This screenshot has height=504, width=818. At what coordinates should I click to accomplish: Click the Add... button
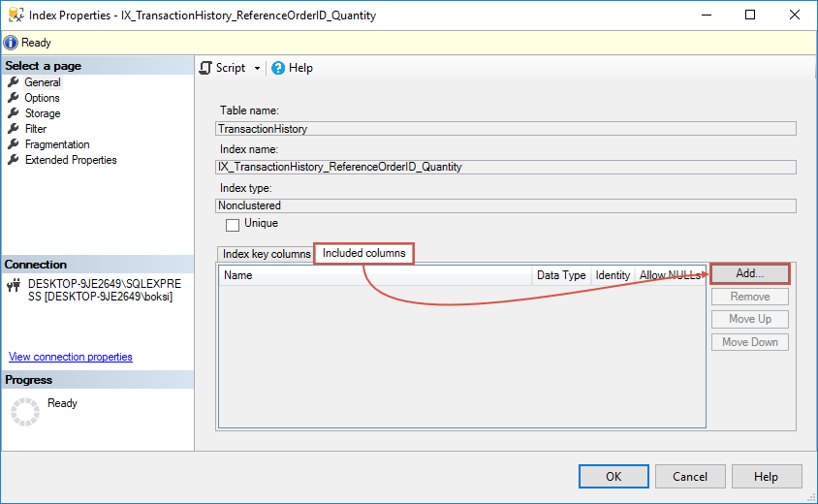pyautogui.click(x=750, y=273)
